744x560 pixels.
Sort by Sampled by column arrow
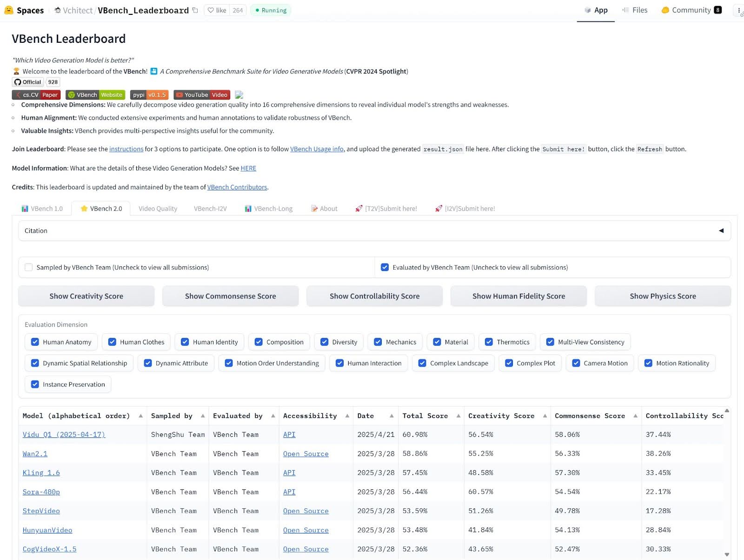[203, 416]
